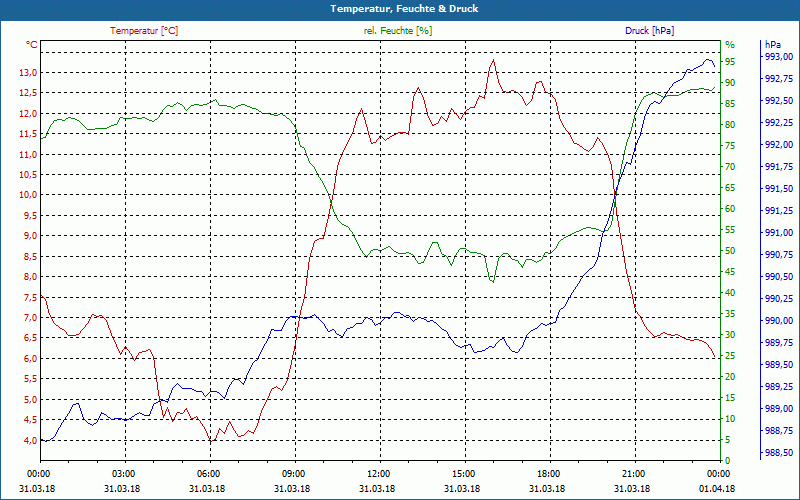Click the 5,0 temperature axis value

pos(30,399)
